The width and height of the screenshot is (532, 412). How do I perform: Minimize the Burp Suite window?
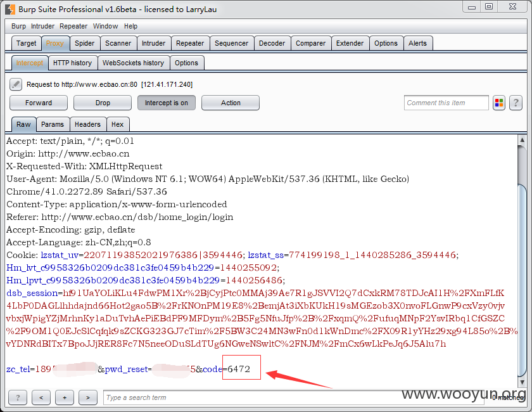point(472,7)
